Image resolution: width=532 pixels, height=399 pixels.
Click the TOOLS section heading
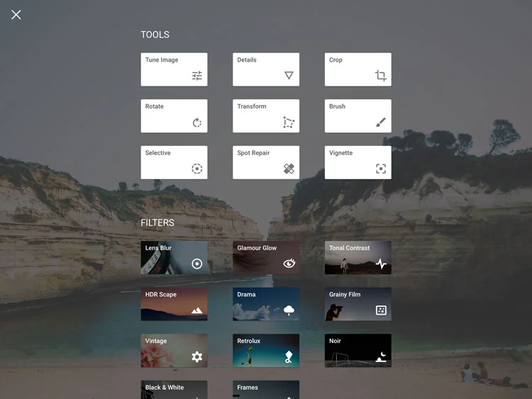(x=155, y=35)
